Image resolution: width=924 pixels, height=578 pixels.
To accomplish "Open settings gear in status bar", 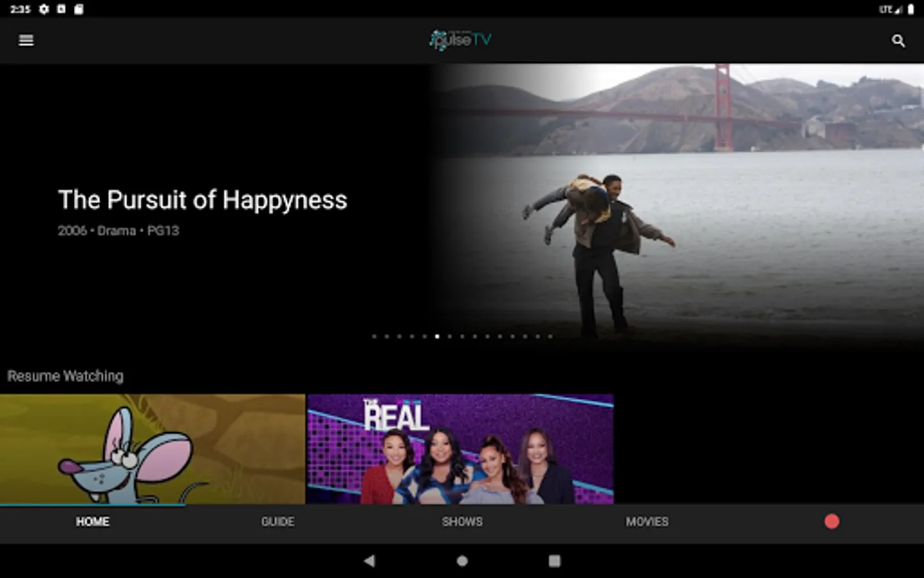I will point(44,9).
